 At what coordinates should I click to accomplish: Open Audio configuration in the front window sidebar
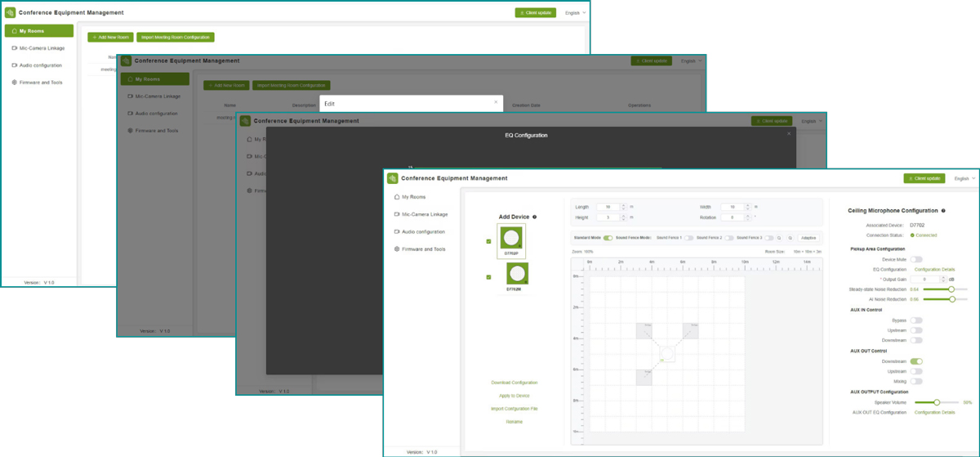(x=419, y=231)
